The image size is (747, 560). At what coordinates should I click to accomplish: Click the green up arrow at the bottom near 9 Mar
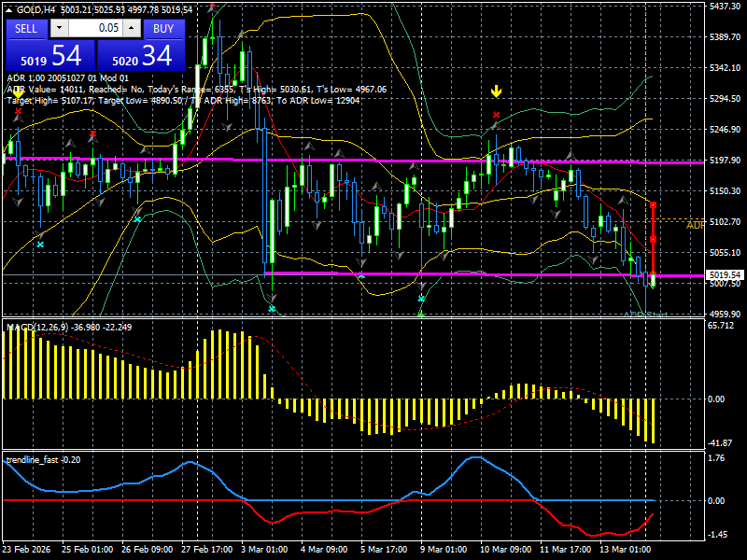point(421,314)
